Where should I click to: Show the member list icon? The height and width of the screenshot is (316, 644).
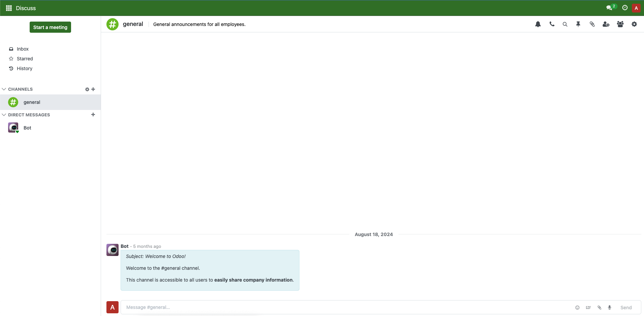[x=620, y=24]
